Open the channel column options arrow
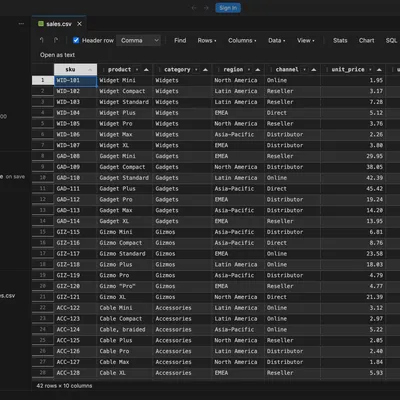This screenshot has height=400, width=400. [305, 70]
